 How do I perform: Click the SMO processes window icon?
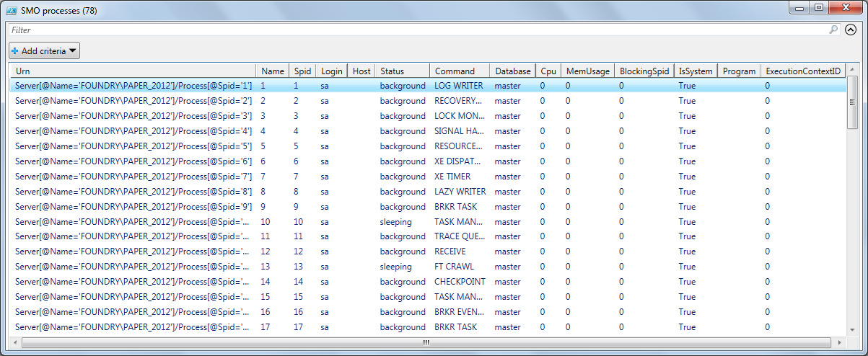click(x=12, y=11)
